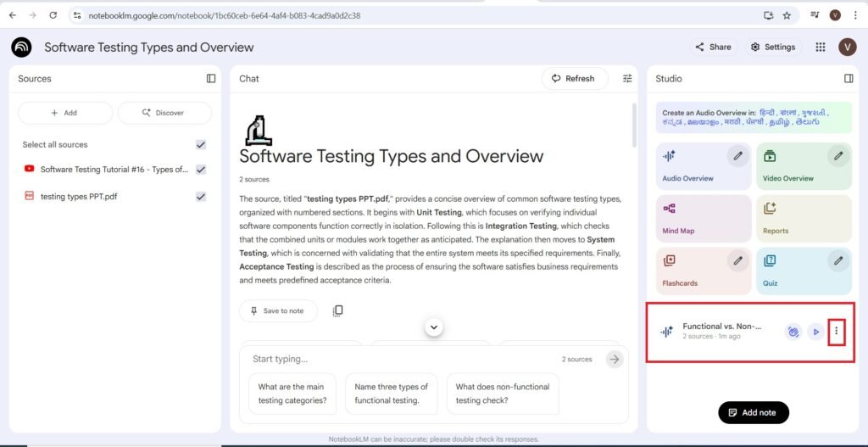Collapse the Sources panel
This screenshot has width=868, height=447.
pos(211,79)
